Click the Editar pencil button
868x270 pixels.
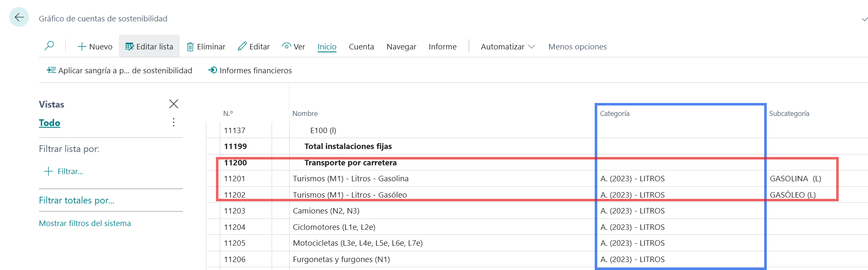point(254,46)
